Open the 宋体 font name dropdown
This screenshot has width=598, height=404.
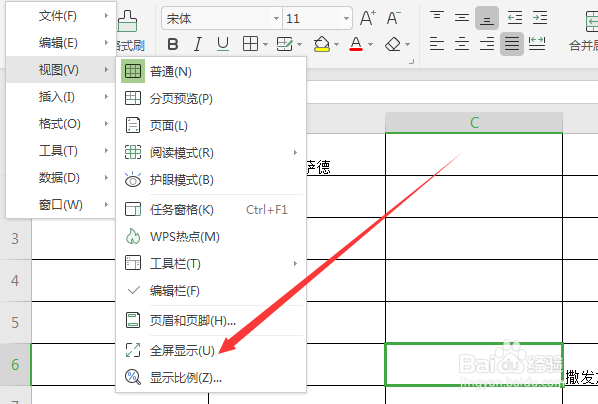coord(276,18)
